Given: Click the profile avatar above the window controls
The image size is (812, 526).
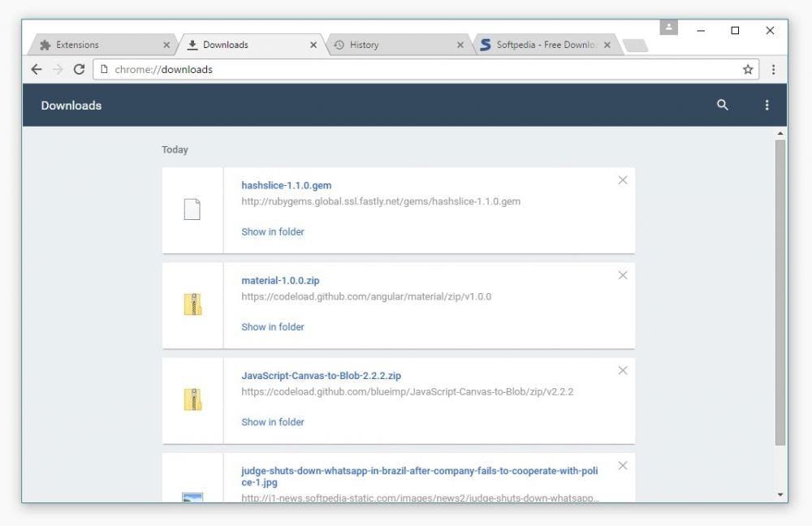Looking at the screenshot, I should 667,26.
